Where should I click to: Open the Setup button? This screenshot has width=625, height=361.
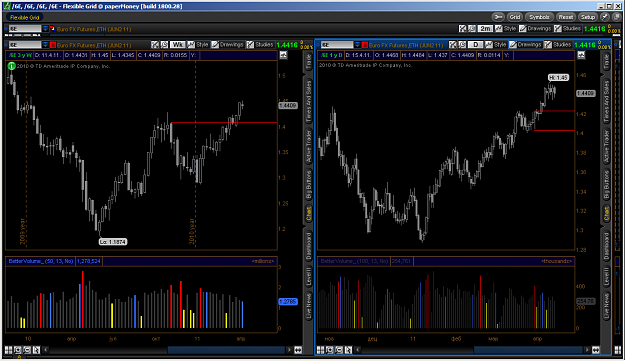tap(588, 17)
